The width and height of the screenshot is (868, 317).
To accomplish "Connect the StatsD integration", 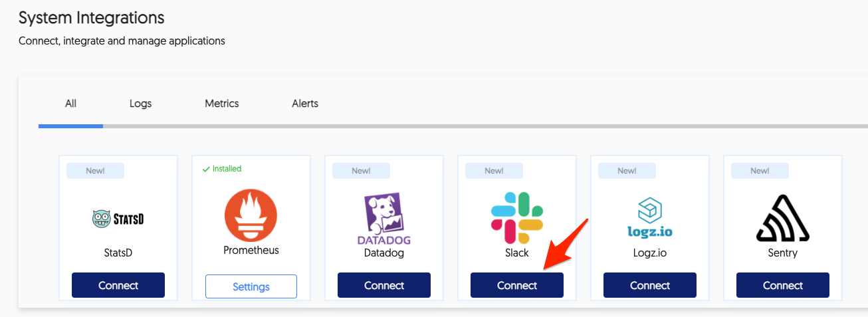I will coord(118,285).
